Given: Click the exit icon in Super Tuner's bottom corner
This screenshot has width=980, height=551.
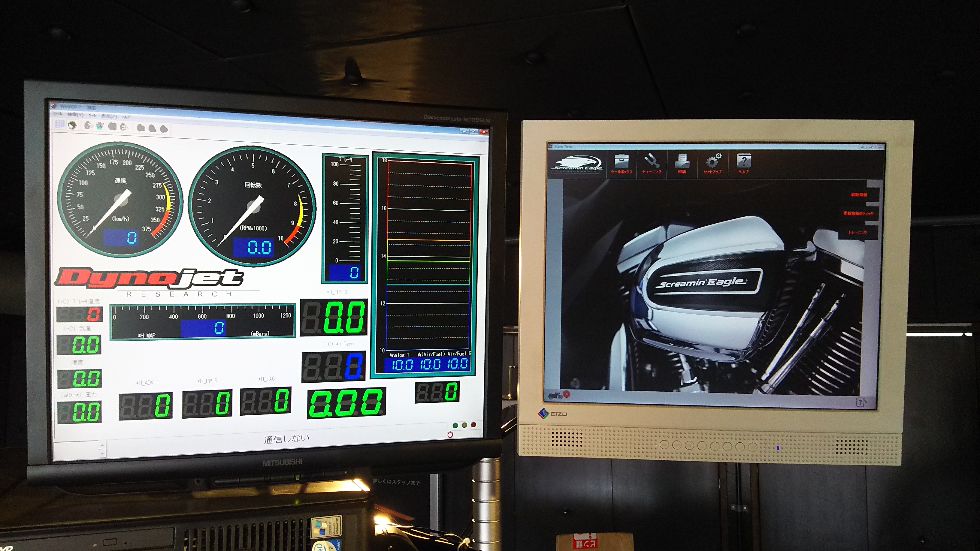Looking at the screenshot, I should click(x=861, y=402).
